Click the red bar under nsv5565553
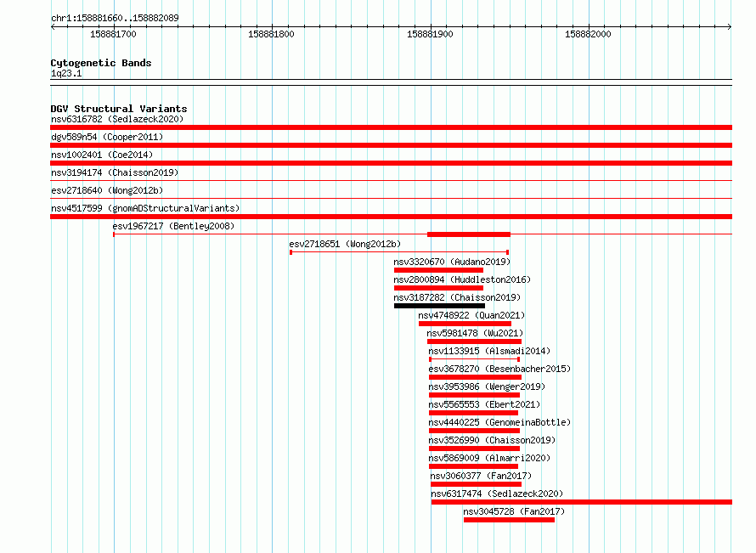Image resolution: width=756 pixels, height=553 pixels. tap(473, 413)
